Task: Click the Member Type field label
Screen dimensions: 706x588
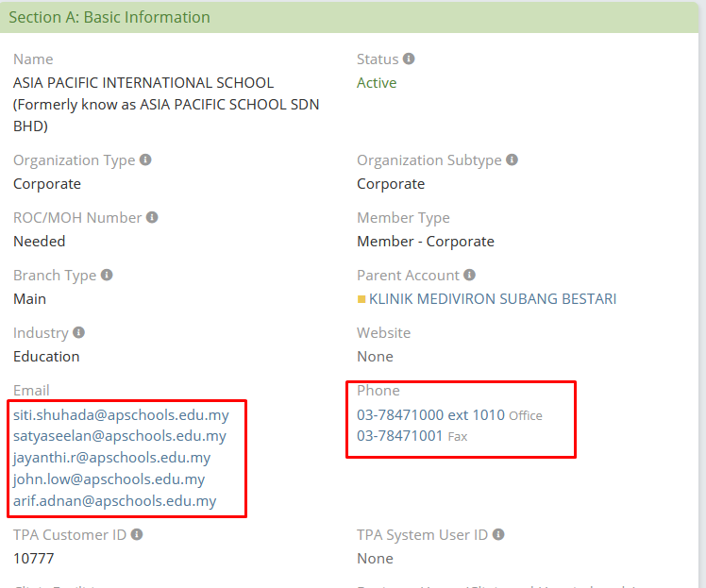Action: (403, 217)
